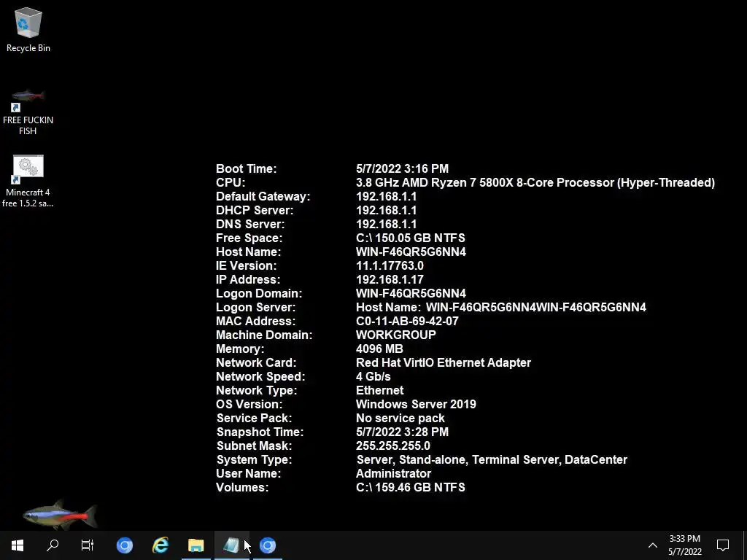Image resolution: width=747 pixels, height=560 pixels.
Task: Click the Machine Domain value WORKGROUP
Action: (x=396, y=335)
